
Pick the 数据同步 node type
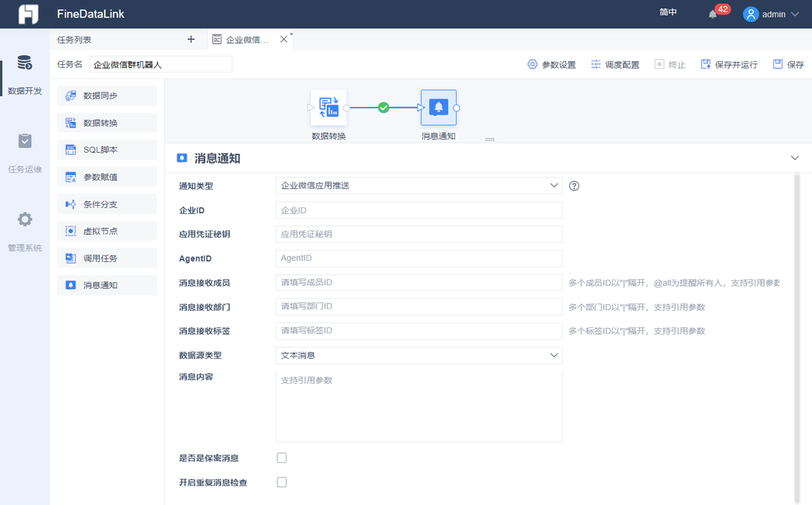coord(107,96)
